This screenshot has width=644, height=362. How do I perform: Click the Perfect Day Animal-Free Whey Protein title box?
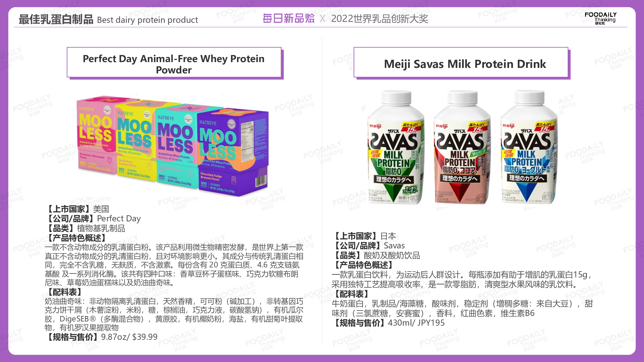pos(174,63)
